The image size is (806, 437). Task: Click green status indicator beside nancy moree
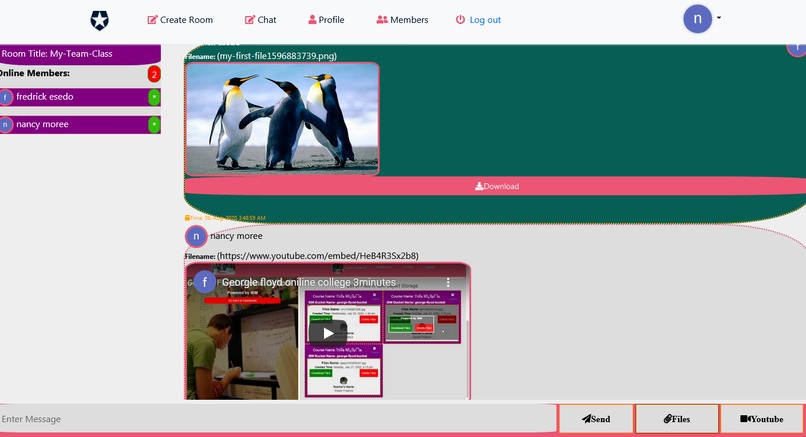(x=154, y=125)
